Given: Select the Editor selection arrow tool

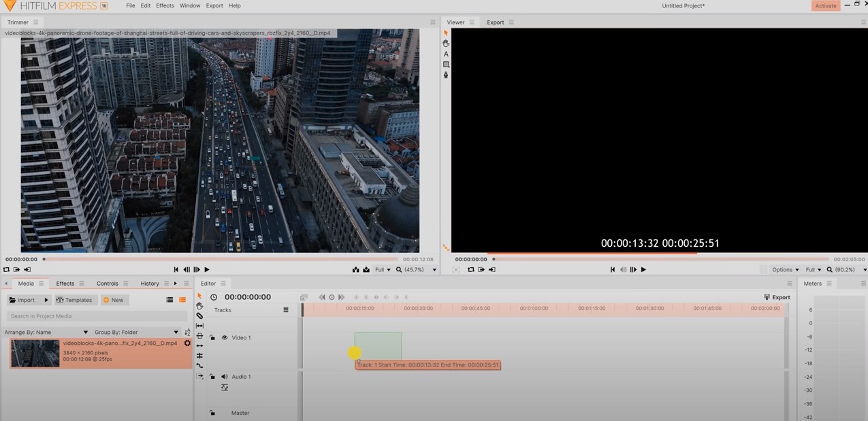Looking at the screenshot, I should click(x=199, y=296).
